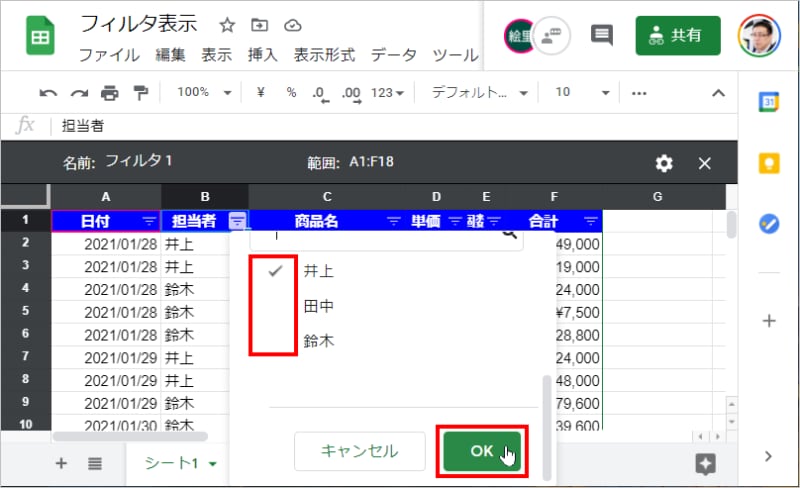
Task: Open the 編集 menu
Action: pyautogui.click(x=170, y=55)
